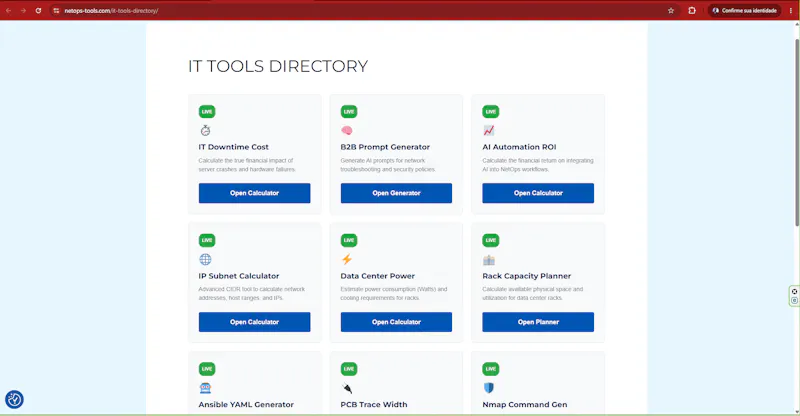800x416 pixels.
Task: Click the address bar URL
Action: (111, 10)
